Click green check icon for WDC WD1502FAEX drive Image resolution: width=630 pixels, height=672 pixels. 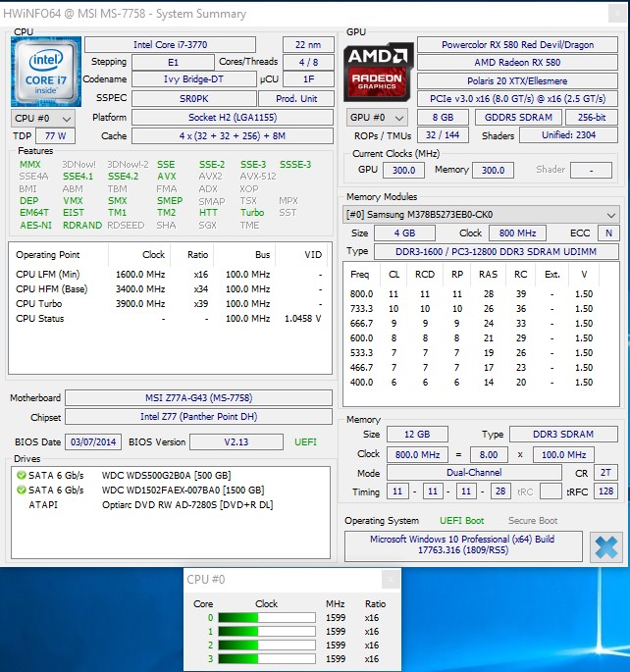(21, 490)
